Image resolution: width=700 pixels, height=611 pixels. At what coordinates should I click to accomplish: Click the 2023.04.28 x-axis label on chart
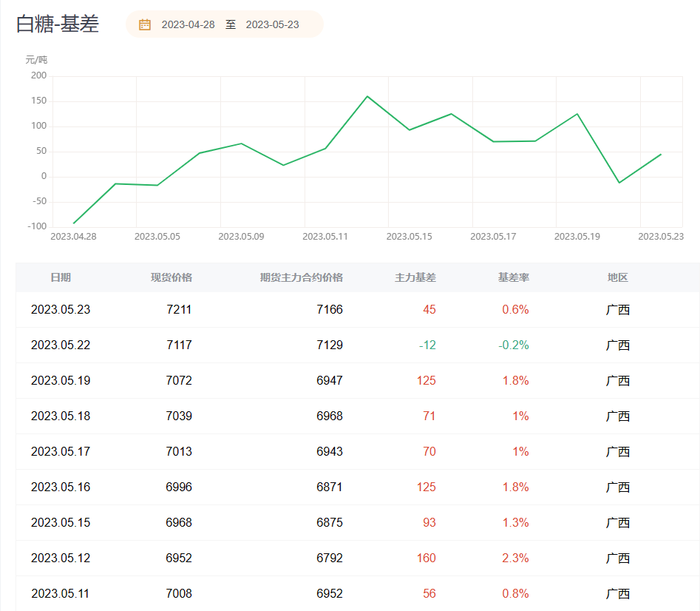pyautogui.click(x=72, y=236)
